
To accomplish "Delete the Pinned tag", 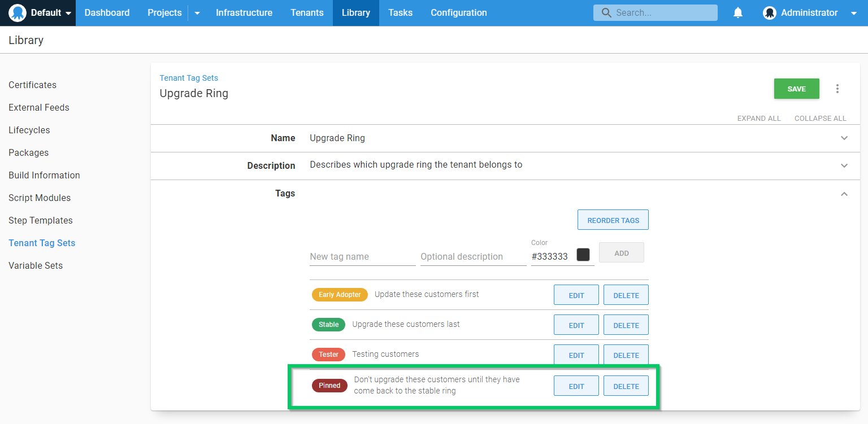I will (x=626, y=386).
